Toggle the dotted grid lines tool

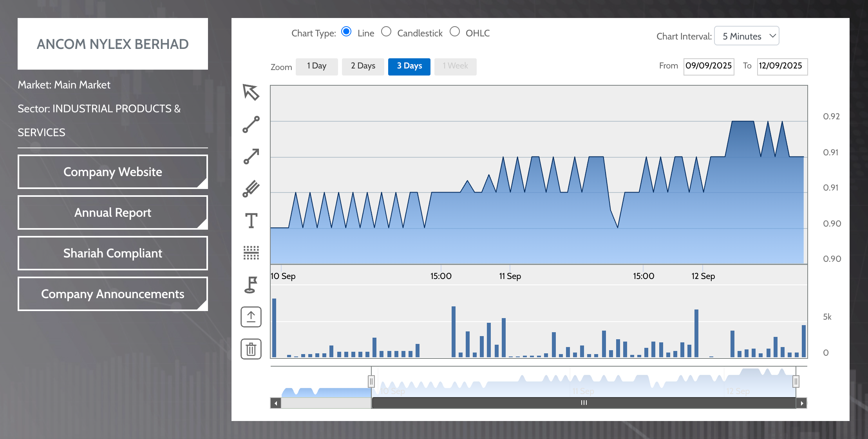[x=251, y=253]
